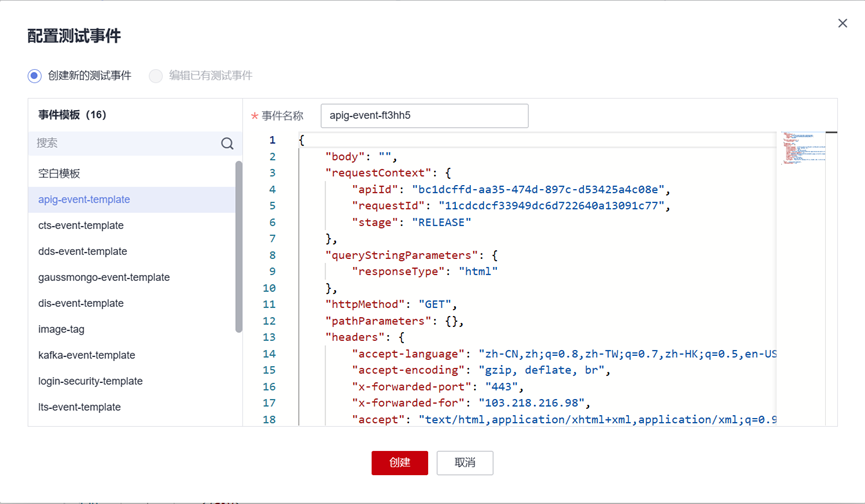The height and width of the screenshot is (504, 865).
Task: Select dis-event-template entry
Action: click(x=81, y=303)
